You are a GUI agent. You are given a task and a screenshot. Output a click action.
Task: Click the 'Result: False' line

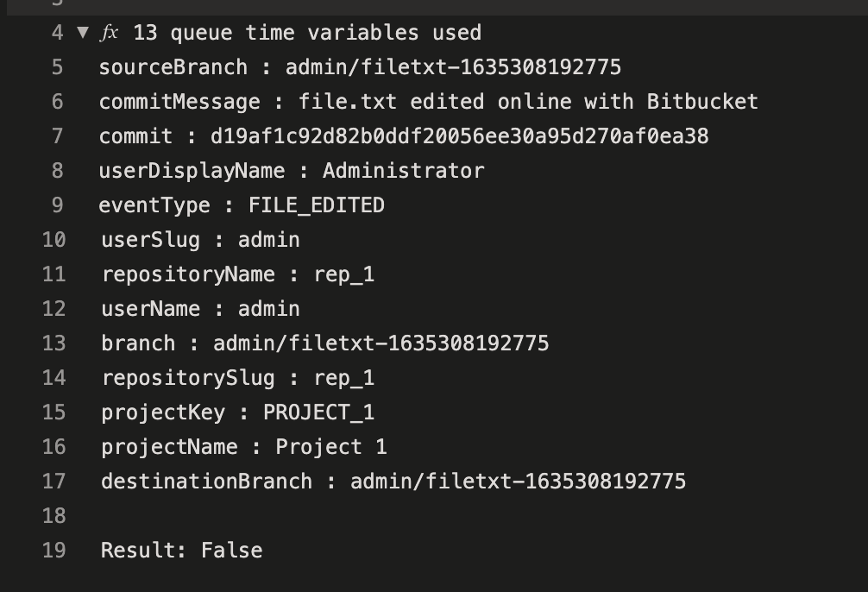point(181,551)
